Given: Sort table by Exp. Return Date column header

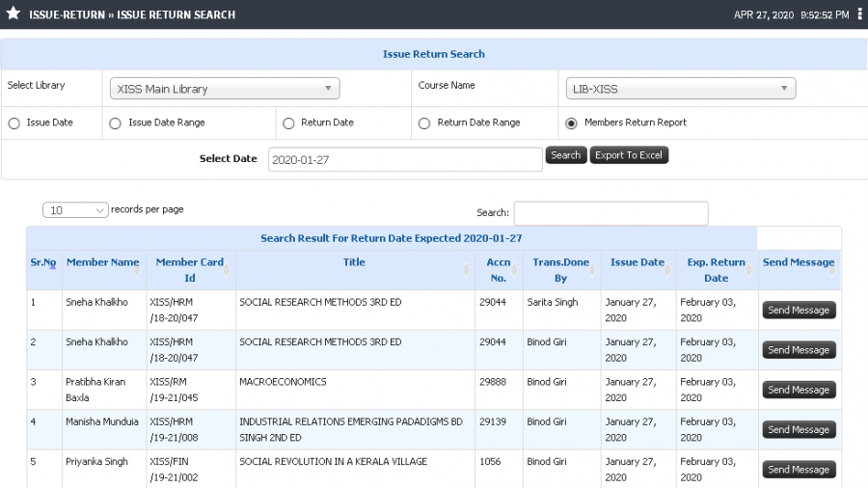Looking at the screenshot, I should (717, 270).
